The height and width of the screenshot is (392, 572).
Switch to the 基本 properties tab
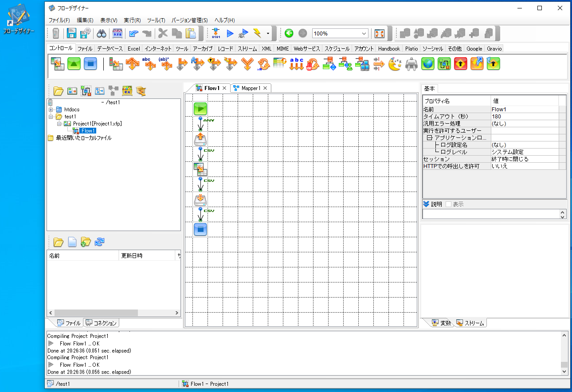tap(429, 88)
